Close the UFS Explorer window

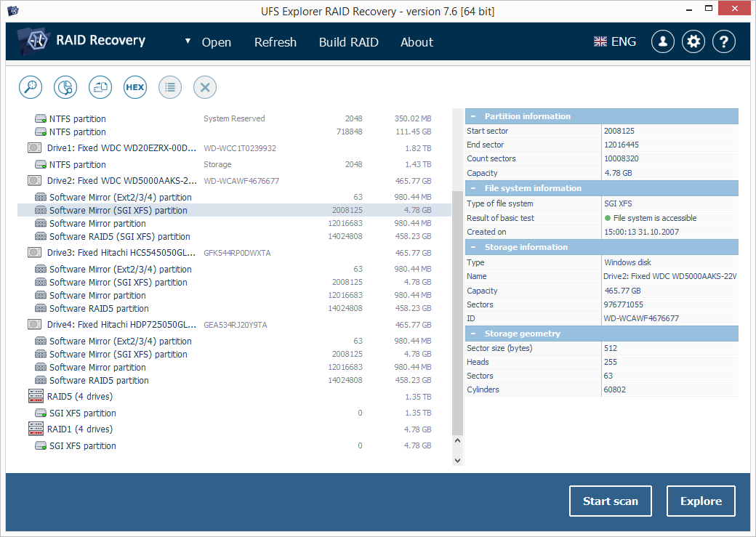734,8
